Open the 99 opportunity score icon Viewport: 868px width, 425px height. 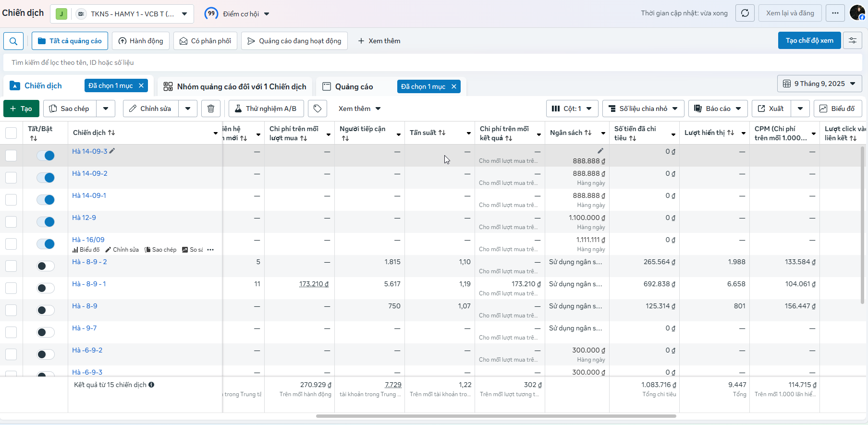click(x=211, y=13)
